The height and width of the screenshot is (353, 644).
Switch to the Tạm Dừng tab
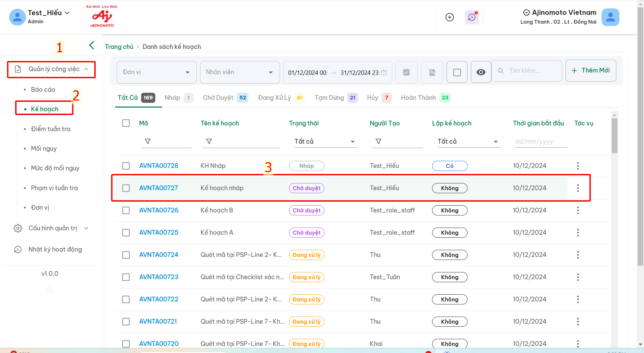336,98
